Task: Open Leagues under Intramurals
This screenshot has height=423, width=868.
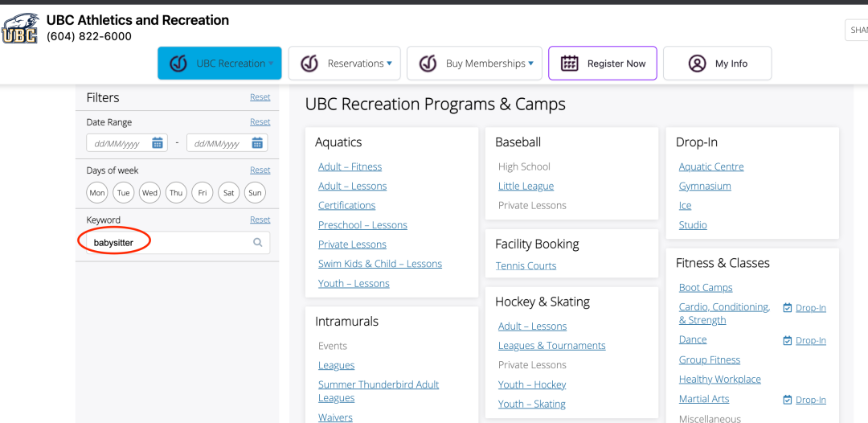Action: tap(336, 365)
